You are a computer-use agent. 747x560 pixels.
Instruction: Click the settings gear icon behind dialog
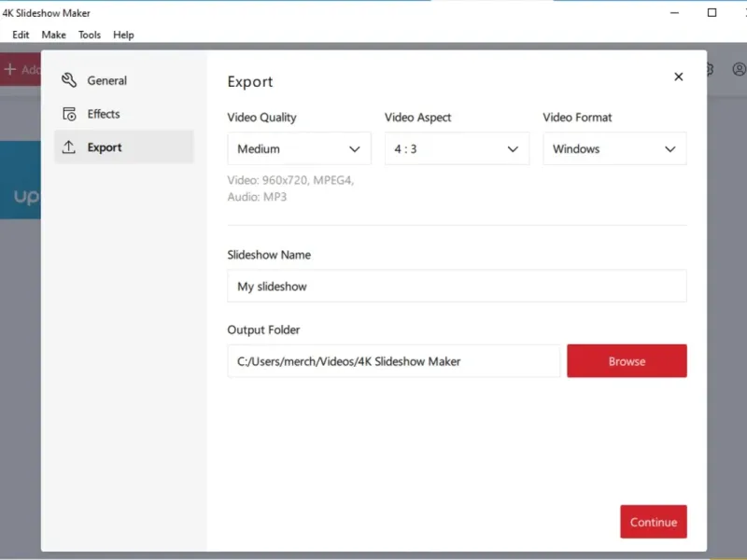[x=710, y=69]
